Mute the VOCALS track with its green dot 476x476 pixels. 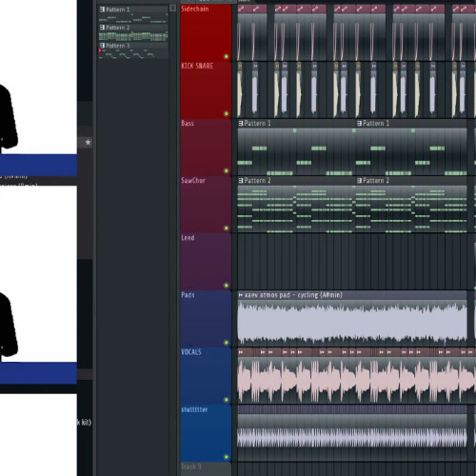tap(227, 400)
